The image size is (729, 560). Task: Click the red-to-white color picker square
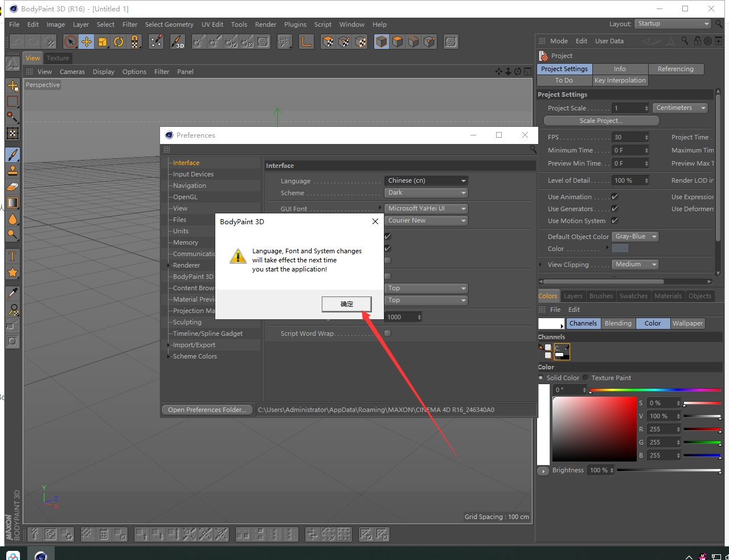click(x=594, y=429)
